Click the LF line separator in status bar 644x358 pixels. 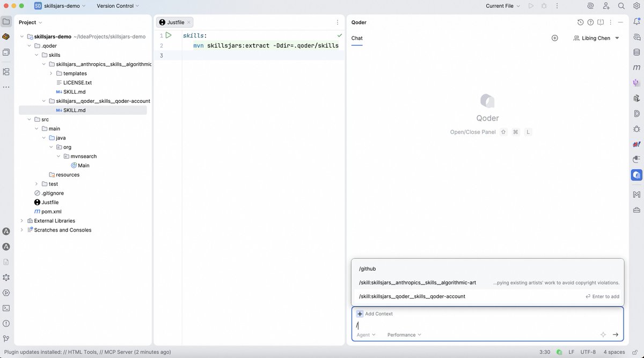click(x=571, y=352)
